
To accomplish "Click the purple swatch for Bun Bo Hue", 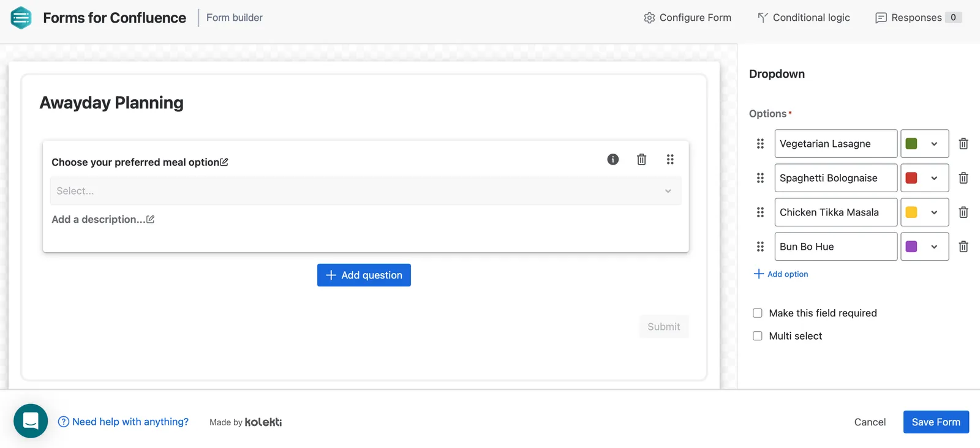I will (x=911, y=247).
